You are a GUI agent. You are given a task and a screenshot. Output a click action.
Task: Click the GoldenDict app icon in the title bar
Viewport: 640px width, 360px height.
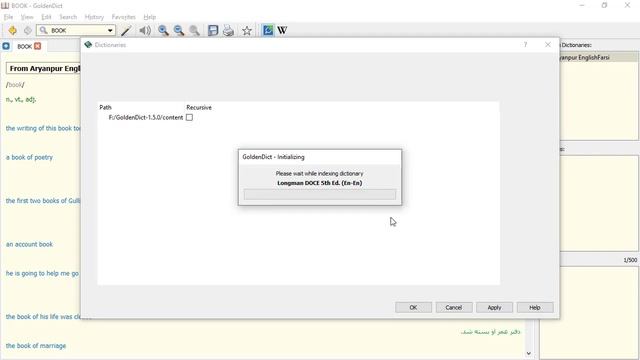5,6
